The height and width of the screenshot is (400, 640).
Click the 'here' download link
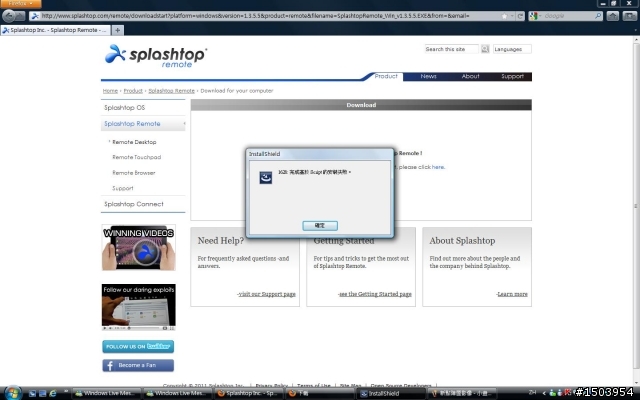[x=438, y=167]
